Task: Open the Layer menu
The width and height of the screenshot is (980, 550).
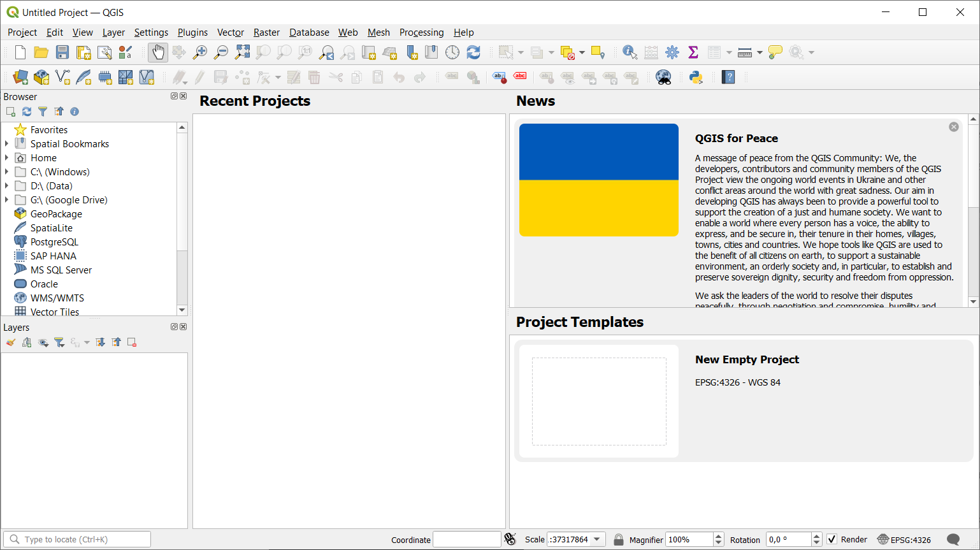Action: [113, 33]
